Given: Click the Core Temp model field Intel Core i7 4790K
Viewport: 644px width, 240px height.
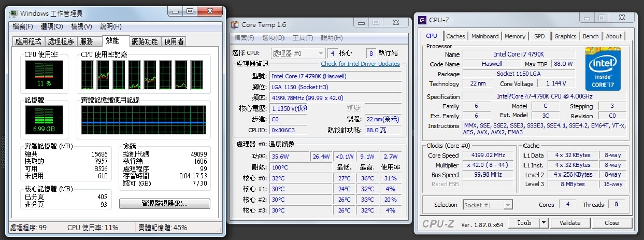Looking at the screenshot, I should pyautogui.click(x=335, y=76).
